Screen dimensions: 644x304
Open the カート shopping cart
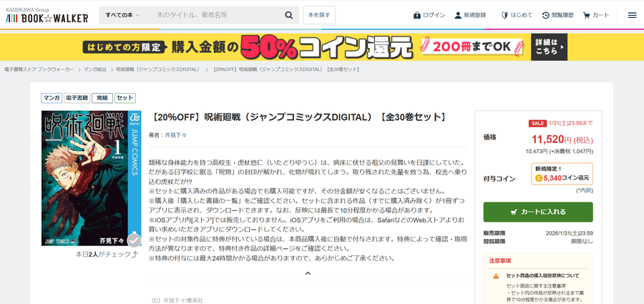click(596, 15)
